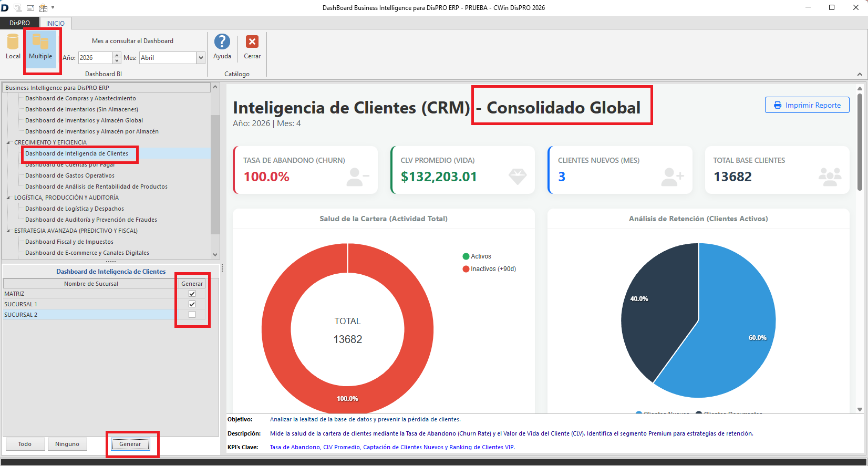Viewport: 868px width, 466px height.
Task: Open Dashboard de Compras y Abastecimiento
Action: (x=80, y=98)
